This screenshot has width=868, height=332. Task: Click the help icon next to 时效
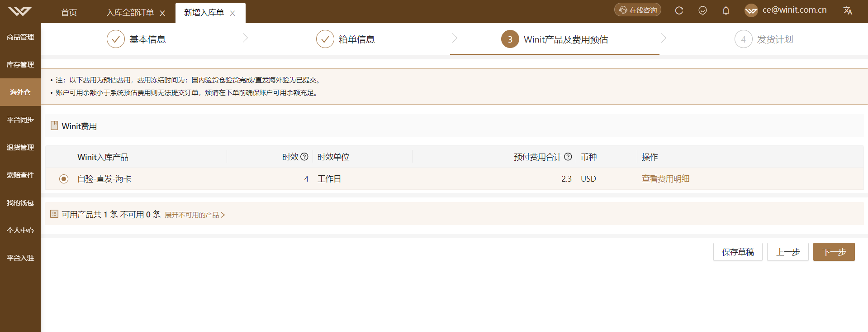pos(304,157)
